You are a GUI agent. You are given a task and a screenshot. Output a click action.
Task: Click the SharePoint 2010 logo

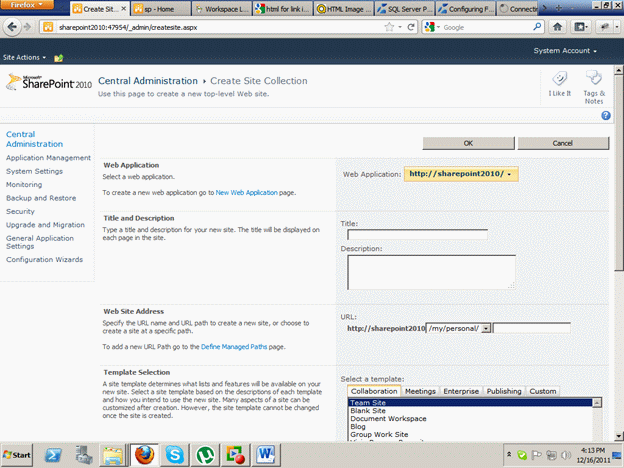(49, 82)
